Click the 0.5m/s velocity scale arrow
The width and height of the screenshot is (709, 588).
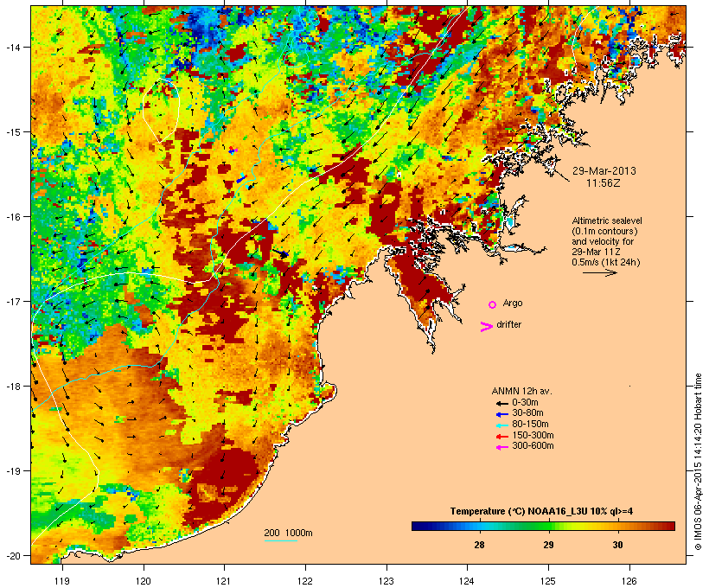[x=599, y=272]
